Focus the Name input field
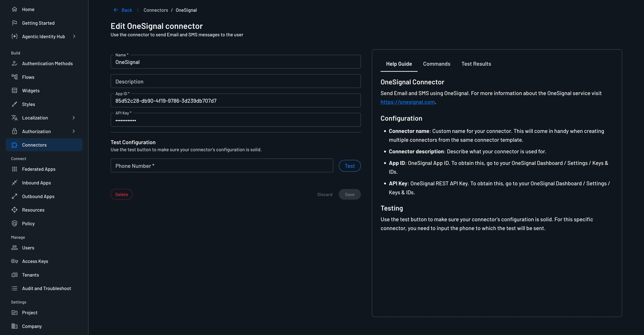Screen dimensions: 644x335 pos(236,62)
